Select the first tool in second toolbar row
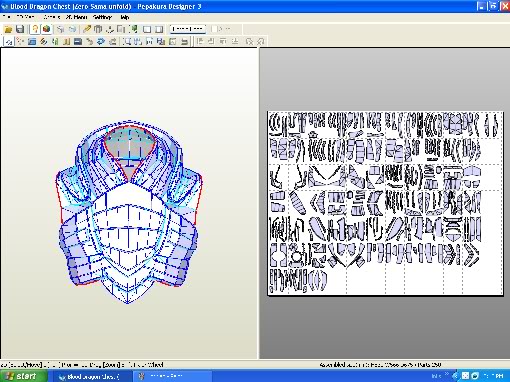 [9, 42]
